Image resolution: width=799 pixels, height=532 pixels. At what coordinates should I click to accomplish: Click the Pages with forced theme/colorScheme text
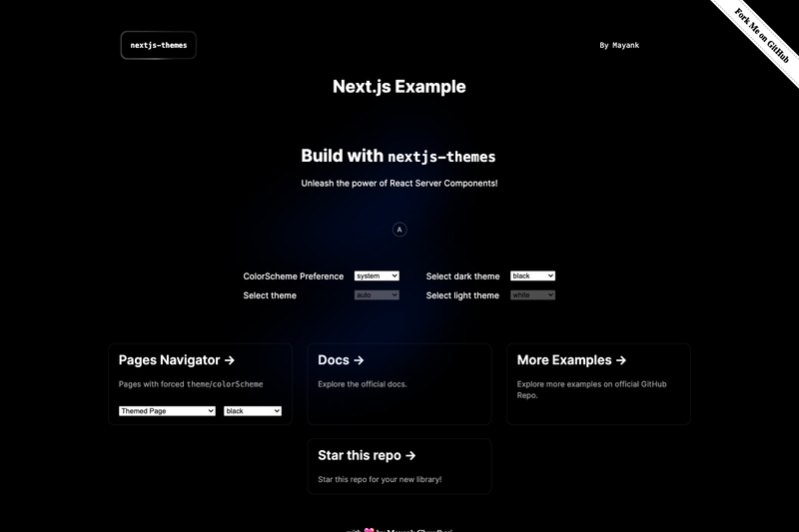[x=191, y=384]
